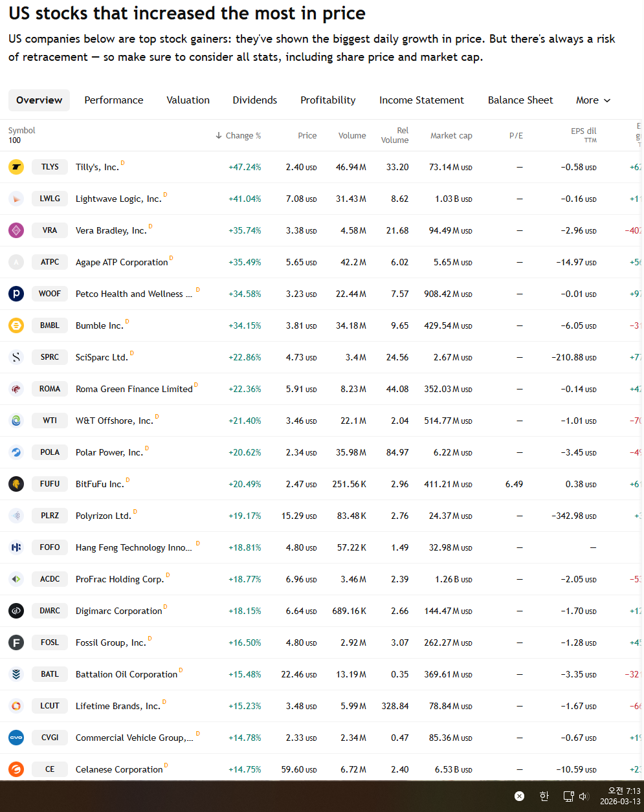Select the Celanese logo icon
This screenshot has height=812, width=644.
pyautogui.click(x=16, y=769)
